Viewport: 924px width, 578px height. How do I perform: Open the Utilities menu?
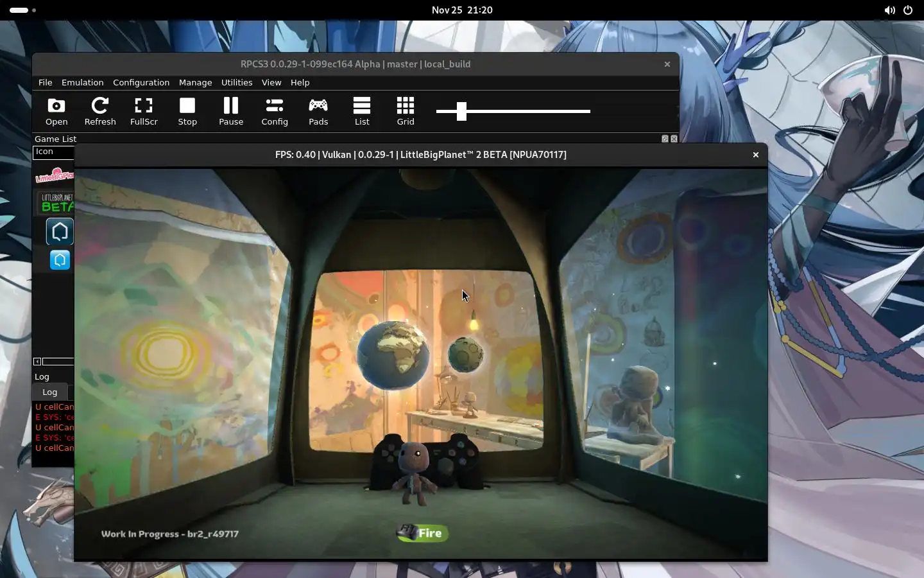pyautogui.click(x=237, y=82)
